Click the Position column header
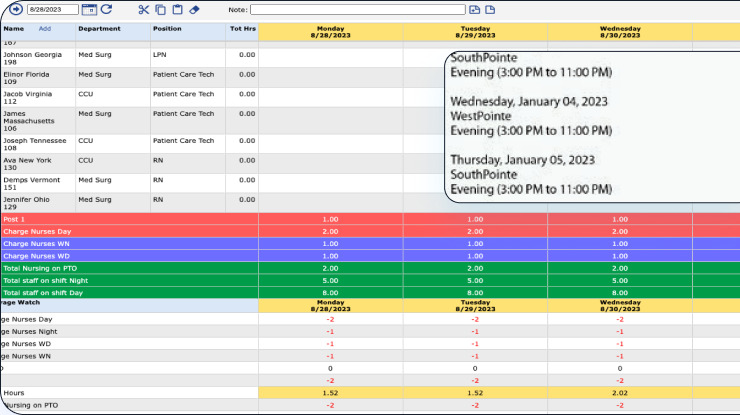The height and width of the screenshot is (415, 740). coord(167,29)
